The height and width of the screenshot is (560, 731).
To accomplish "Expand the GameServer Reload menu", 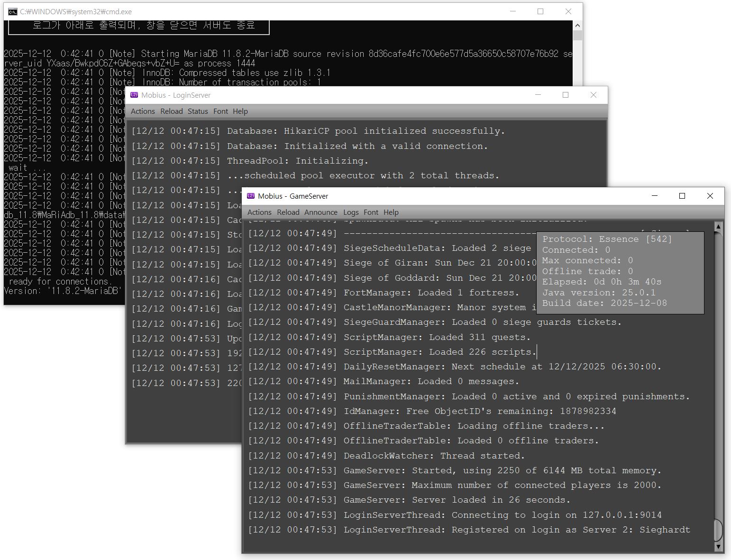I will coord(288,212).
